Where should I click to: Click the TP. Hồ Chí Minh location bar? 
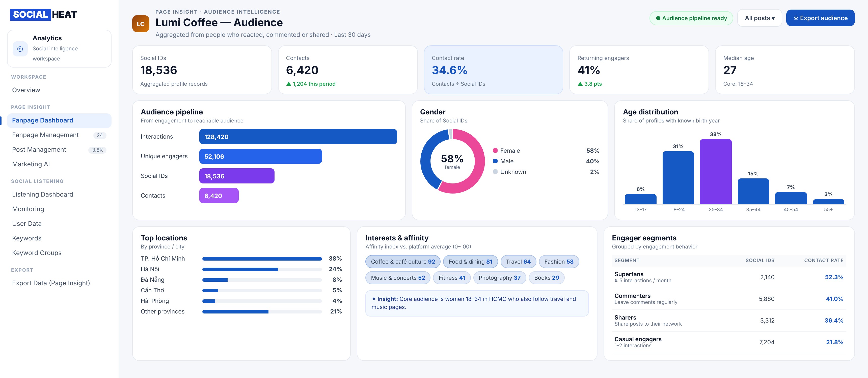coord(262,259)
